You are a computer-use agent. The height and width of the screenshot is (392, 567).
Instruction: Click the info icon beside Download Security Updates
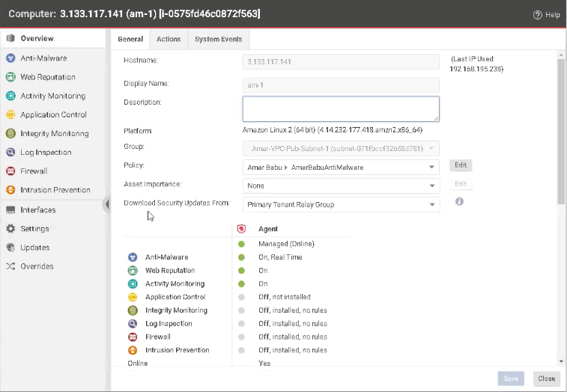coord(459,202)
